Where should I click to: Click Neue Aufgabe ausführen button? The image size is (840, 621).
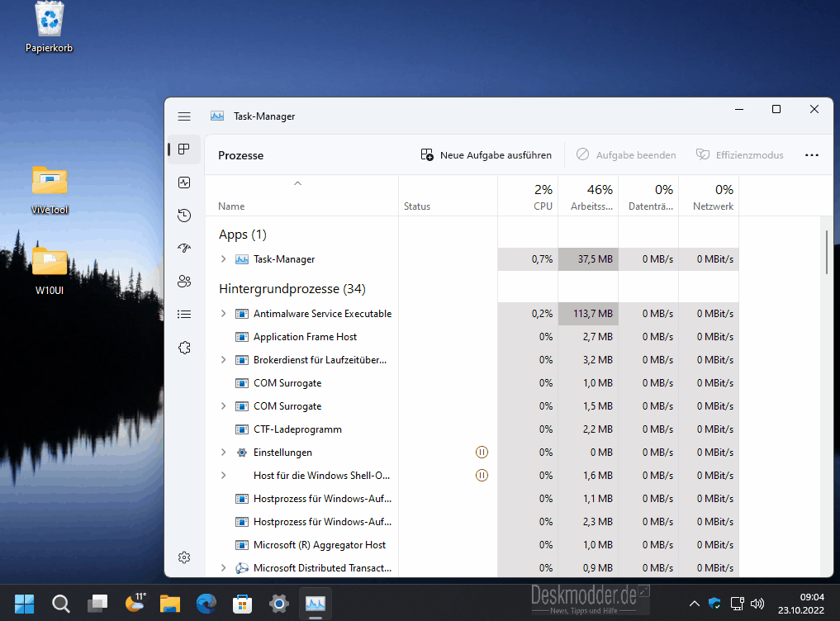coord(486,155)
